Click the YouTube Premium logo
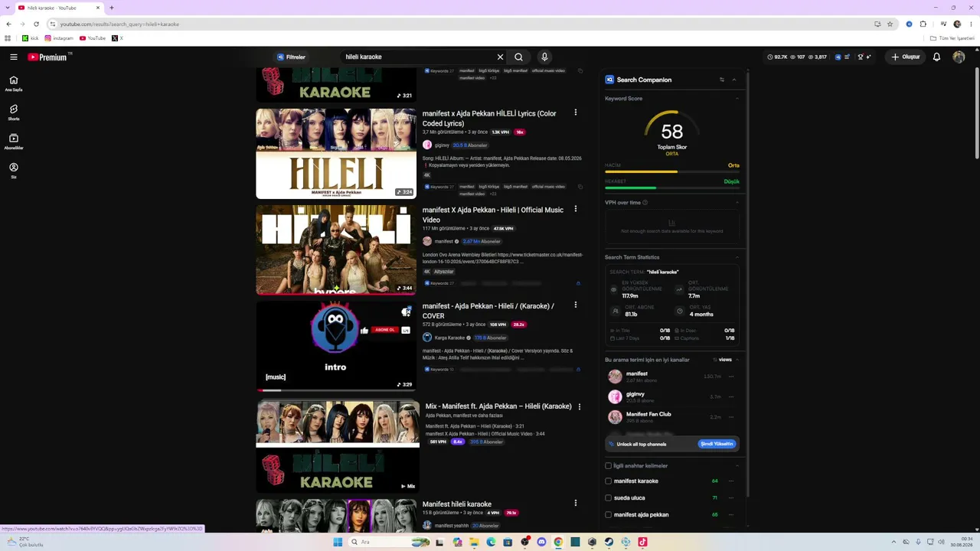The image size is (980, 551). (x=49, y=57)
